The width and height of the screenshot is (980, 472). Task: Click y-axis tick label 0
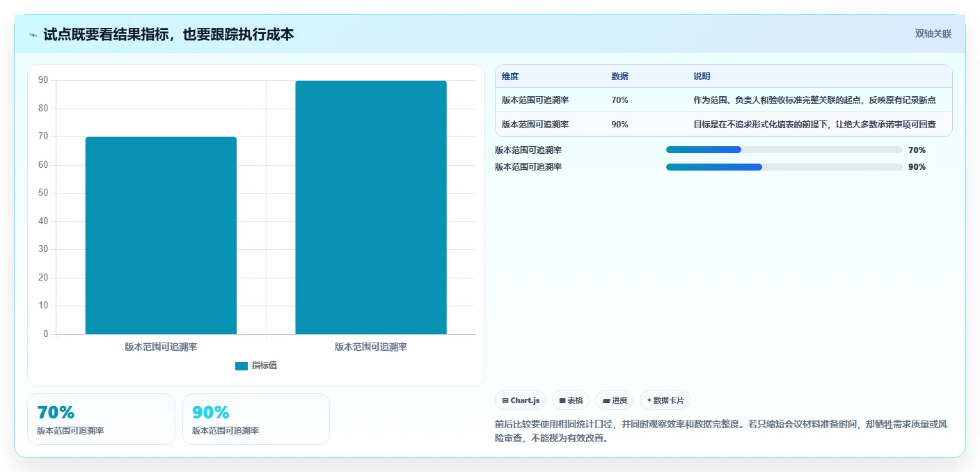46,334
